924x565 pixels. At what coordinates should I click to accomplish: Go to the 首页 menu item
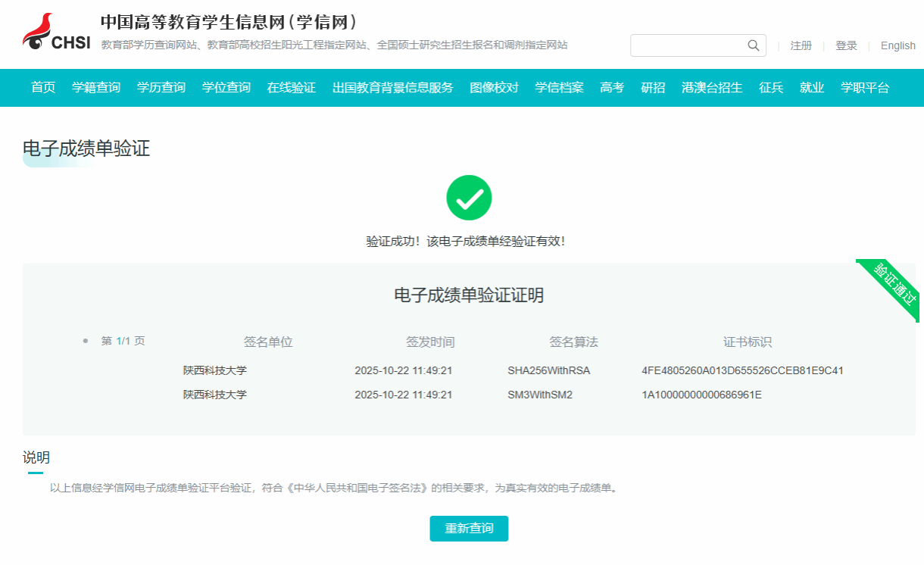43,88
